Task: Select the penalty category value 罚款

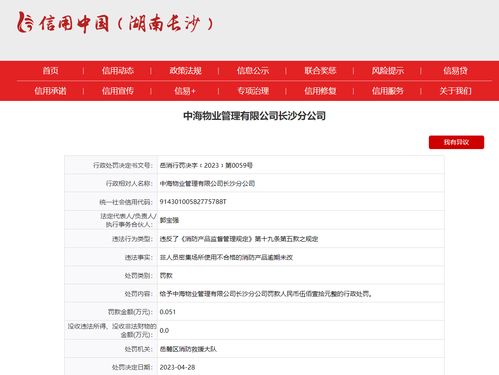Action: coord(166,276)
